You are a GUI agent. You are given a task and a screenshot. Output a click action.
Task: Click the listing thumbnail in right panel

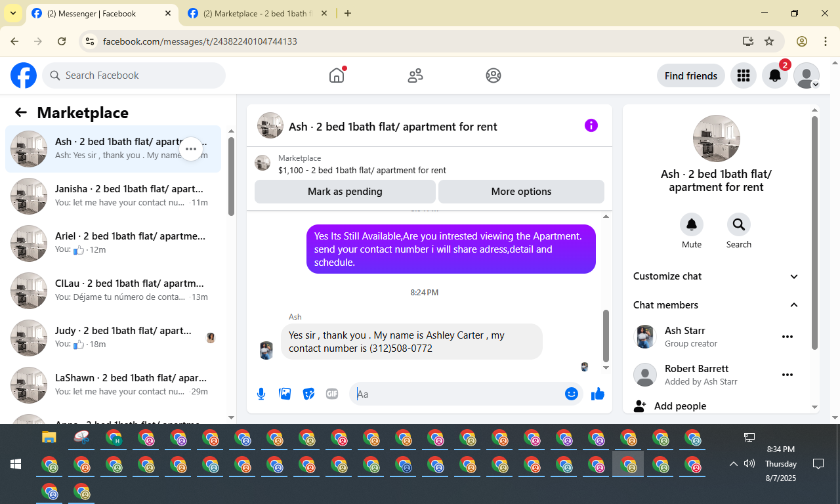717,138
